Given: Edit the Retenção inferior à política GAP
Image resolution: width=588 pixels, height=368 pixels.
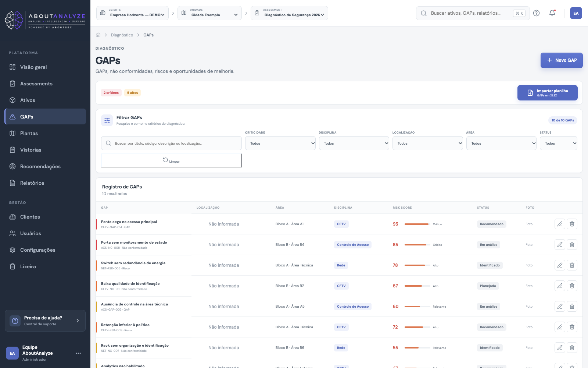Looking at the screenshot, I should pos(560,327).
